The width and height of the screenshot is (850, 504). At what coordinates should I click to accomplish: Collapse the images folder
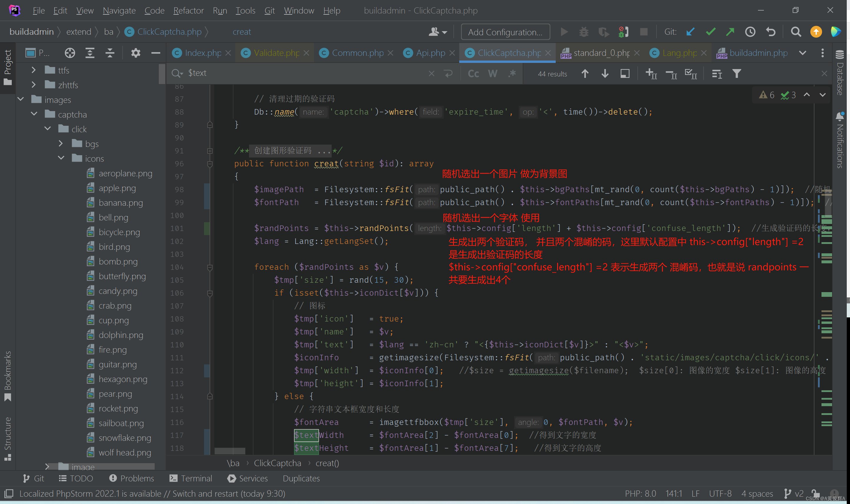pyautogui.click(x=20, y=99)
